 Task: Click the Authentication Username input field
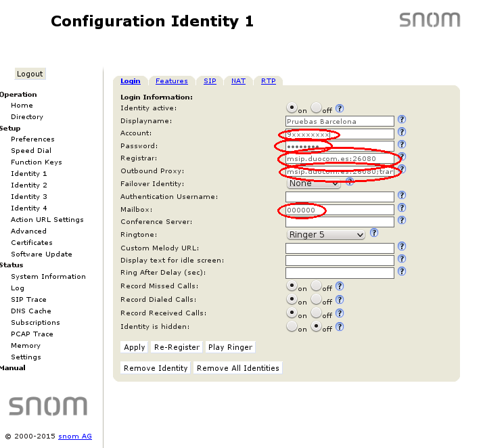coord(340,197)
